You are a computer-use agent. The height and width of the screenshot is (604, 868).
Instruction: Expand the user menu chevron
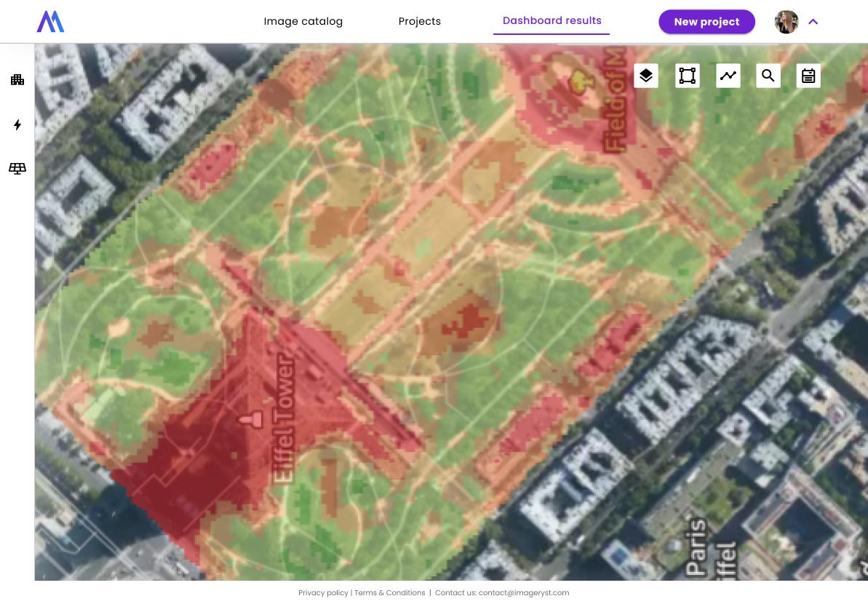tap(813, 22)
